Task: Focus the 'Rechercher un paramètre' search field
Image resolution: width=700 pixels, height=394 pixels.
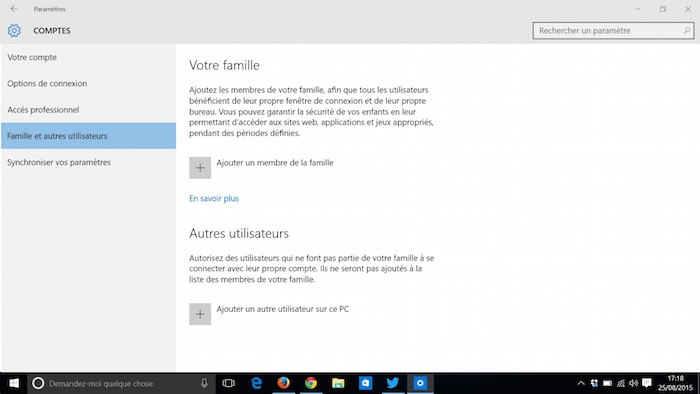Action: (613, 31)
